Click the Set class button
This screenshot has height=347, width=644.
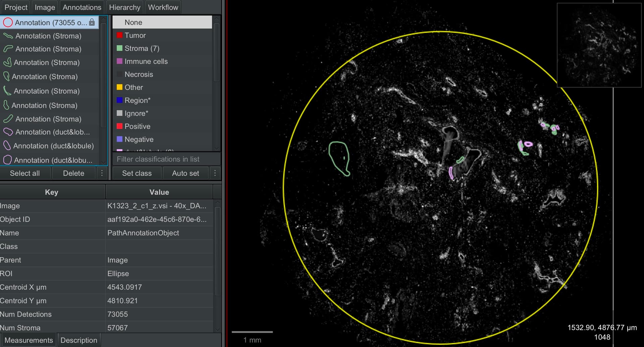pos(137,173)
